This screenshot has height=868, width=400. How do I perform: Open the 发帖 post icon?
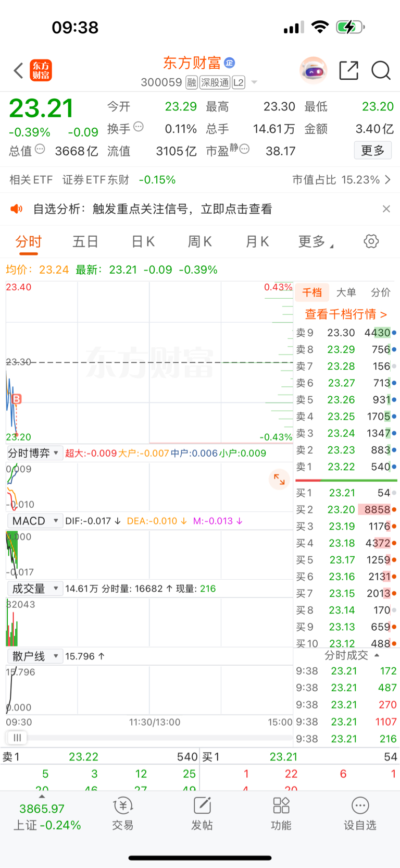point(202,813)
